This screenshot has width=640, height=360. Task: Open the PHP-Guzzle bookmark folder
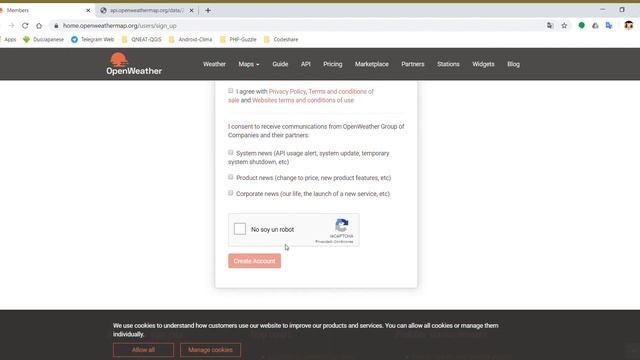[238, 40]
